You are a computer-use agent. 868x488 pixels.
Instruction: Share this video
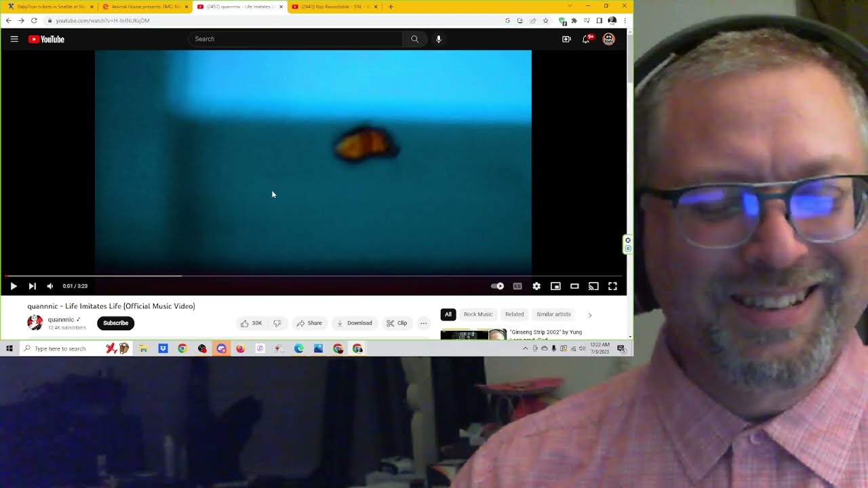pyautogui.click(x=310, y=323)
